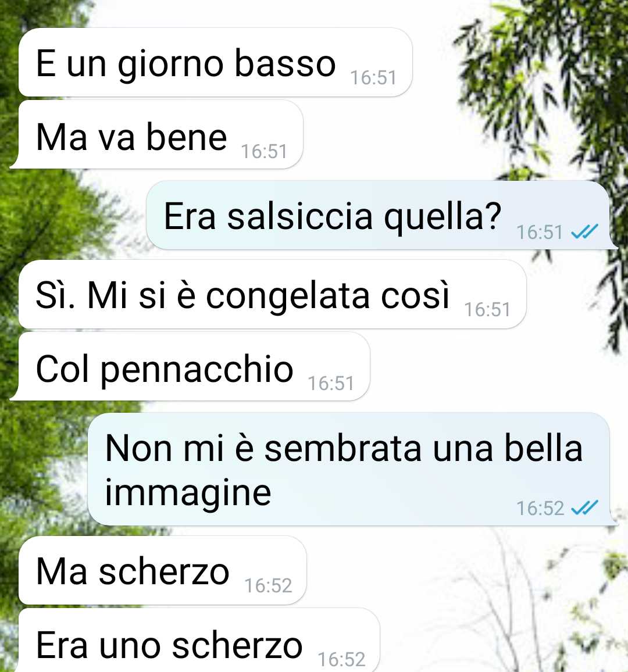Click 16:51 timestamp on 'E un giorno basso'
Viewport: 628px width, 672px height.
tap(373, 78)
